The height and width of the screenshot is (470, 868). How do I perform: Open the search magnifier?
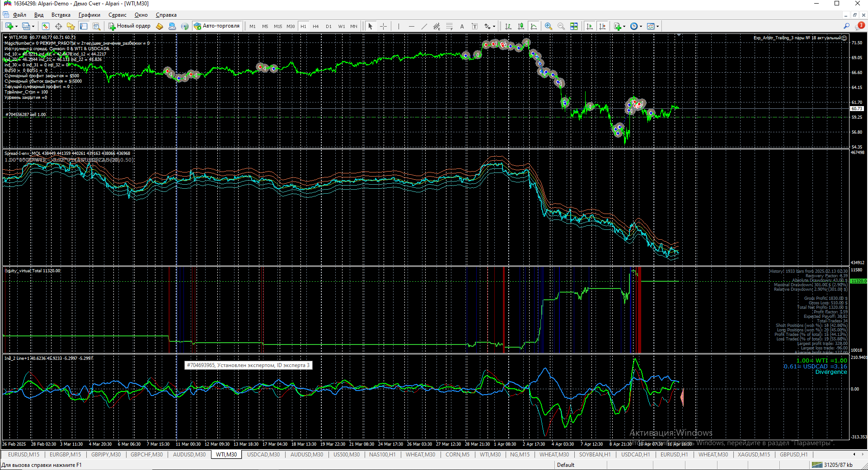tap(847, 26)
